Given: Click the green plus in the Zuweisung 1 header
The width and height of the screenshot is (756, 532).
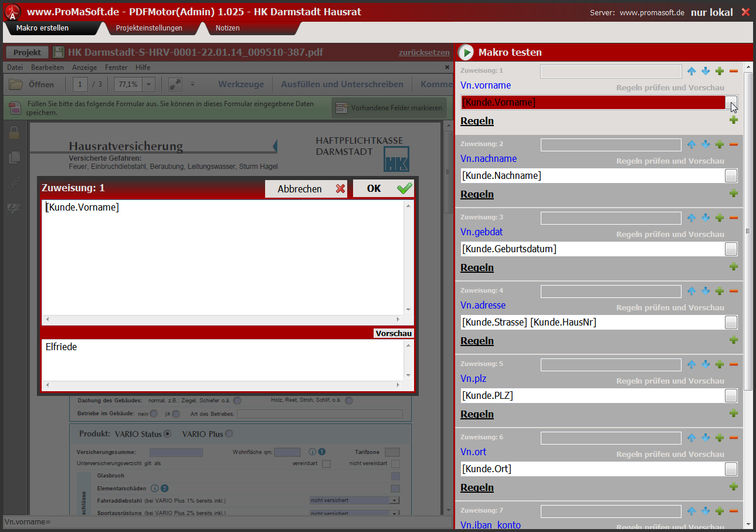Looking at the screenshot, I should (x=720, y=71).
